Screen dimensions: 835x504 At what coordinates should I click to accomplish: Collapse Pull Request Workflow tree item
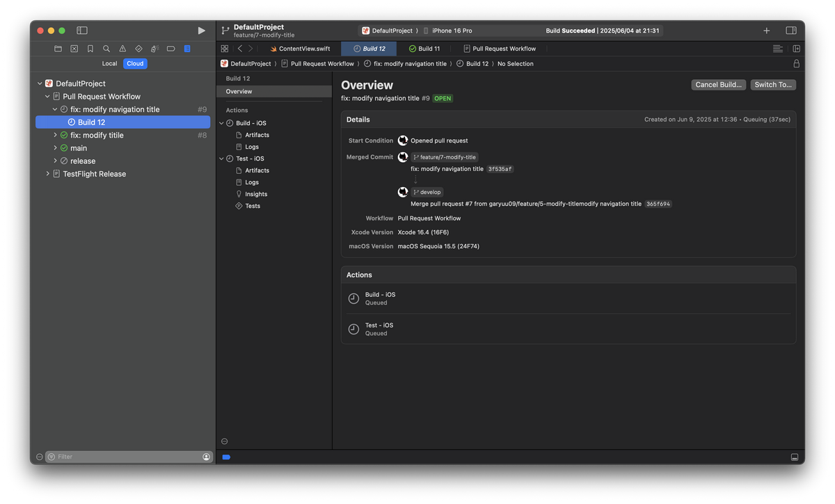click(x=47, y=97)
